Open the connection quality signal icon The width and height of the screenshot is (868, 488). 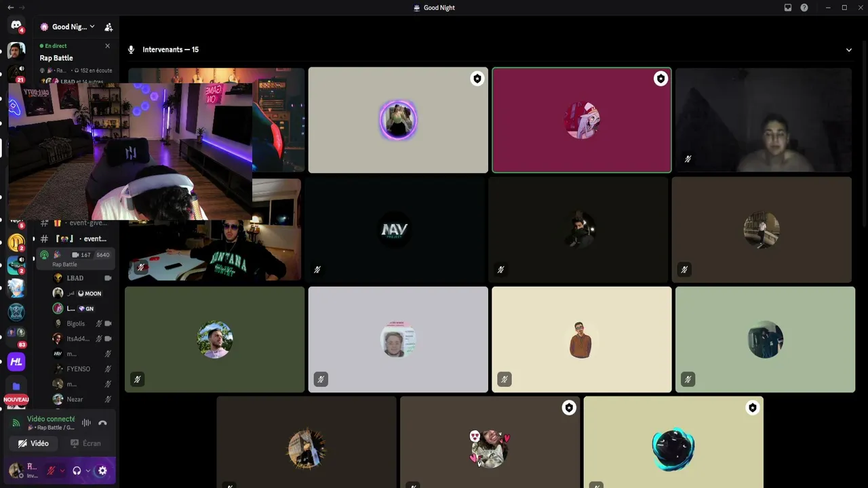point(16,423)
